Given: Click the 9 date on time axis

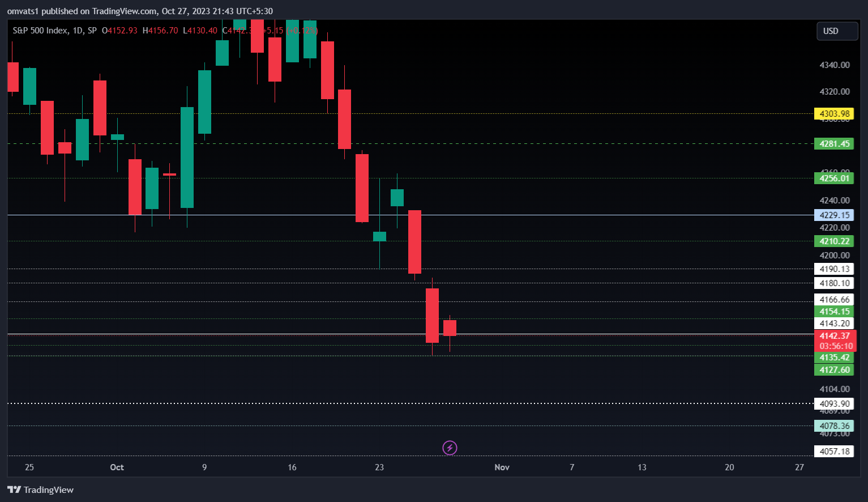Looking at the screenshot, I should click(204, 467).
